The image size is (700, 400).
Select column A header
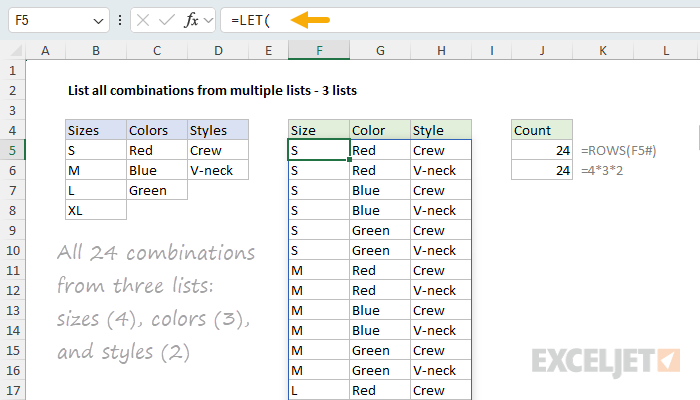(x=45, y=50)
